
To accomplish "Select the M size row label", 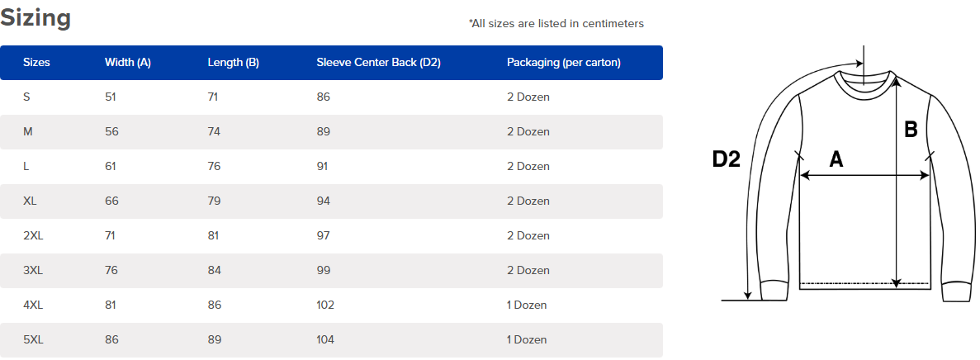I will point(27,132).
